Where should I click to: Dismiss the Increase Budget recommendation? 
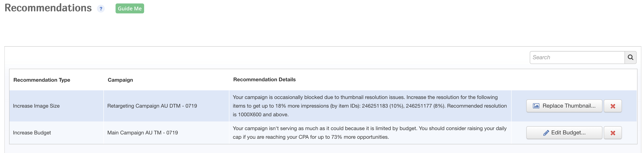[x=612, y=133]
